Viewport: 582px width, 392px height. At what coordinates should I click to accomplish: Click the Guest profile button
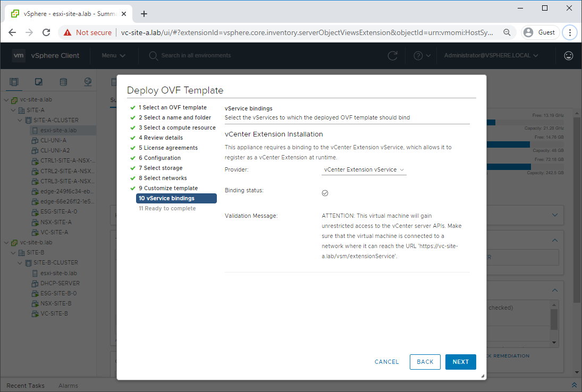click(x=539, y=32)
